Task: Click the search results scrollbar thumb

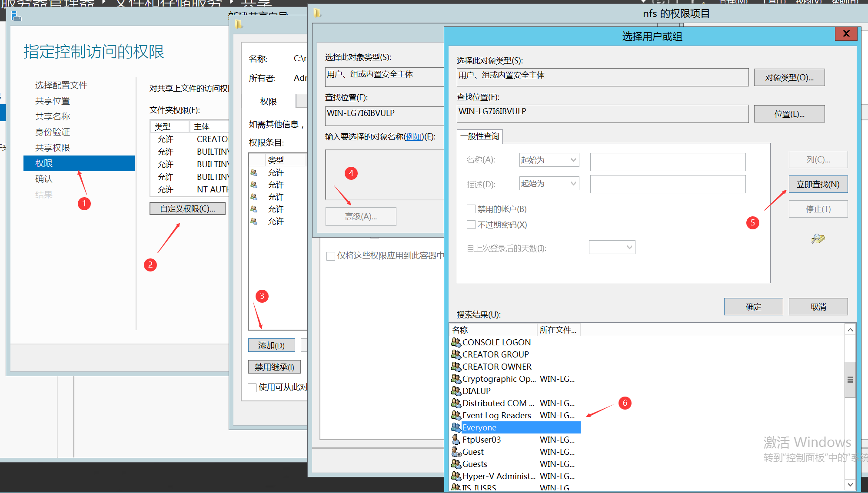Action: pos(850,380)
